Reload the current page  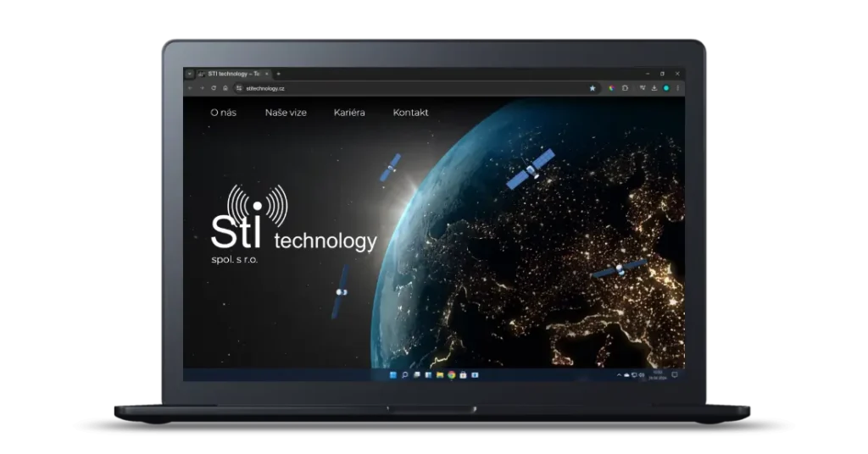click(214, 88)
